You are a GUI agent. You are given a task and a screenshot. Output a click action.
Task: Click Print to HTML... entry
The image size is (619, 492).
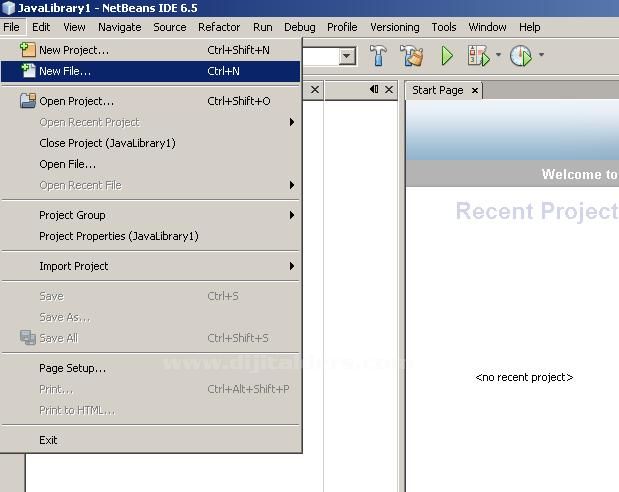[x=150, y=410]
